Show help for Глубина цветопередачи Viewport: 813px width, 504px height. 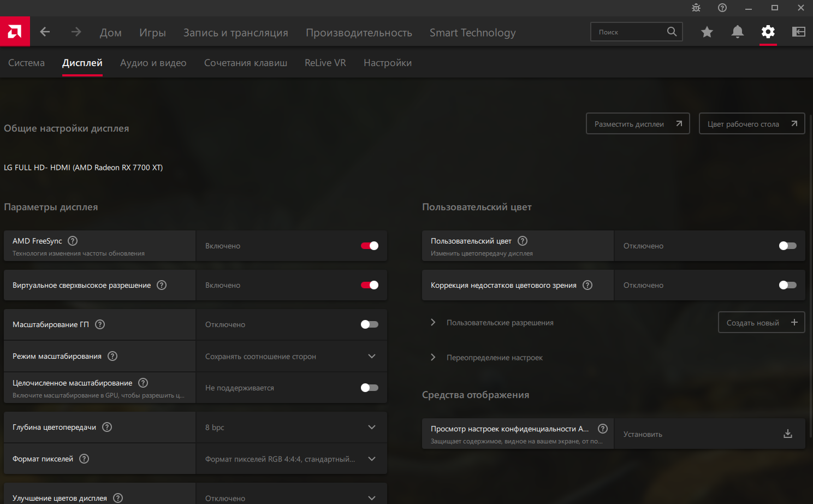(107, 427)
